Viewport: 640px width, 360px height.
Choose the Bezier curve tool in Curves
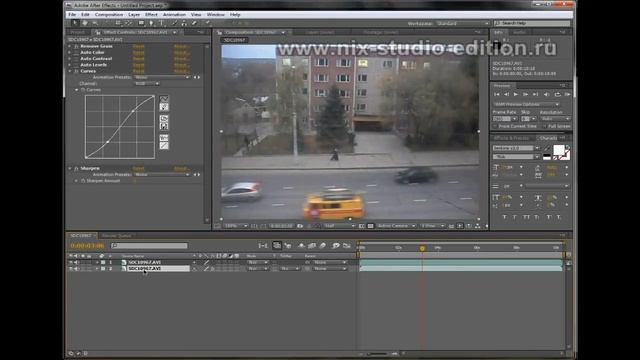(164, 99)
